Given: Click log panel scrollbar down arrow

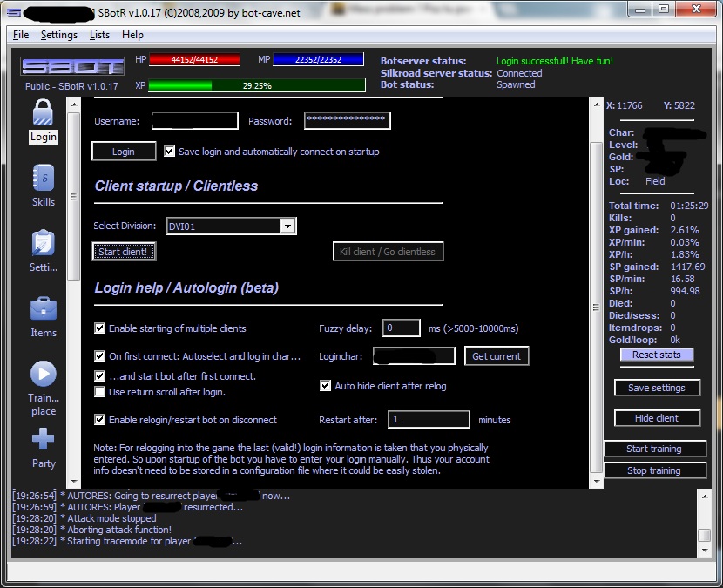Looking at the screenshot, I should tap(705, 550).
